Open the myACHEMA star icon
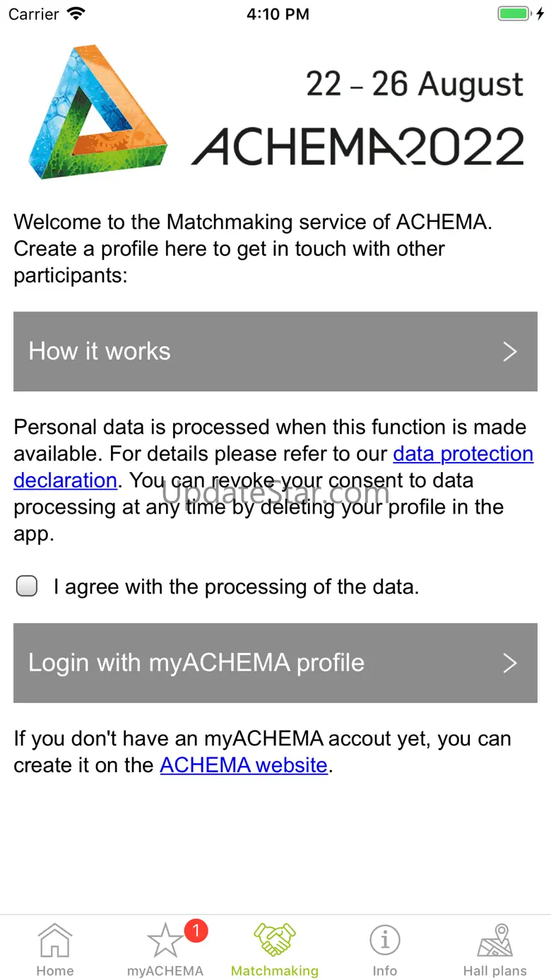The image size is (551, 980). pos(165,941)
